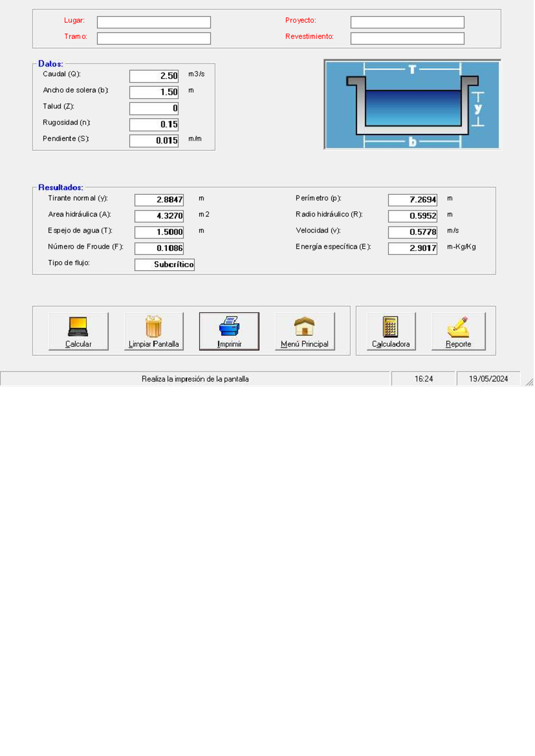The height and width of the screenshot is (756, 535).
Task: Click the Velocidad (v) result value
Action: [x=412, y=232]
